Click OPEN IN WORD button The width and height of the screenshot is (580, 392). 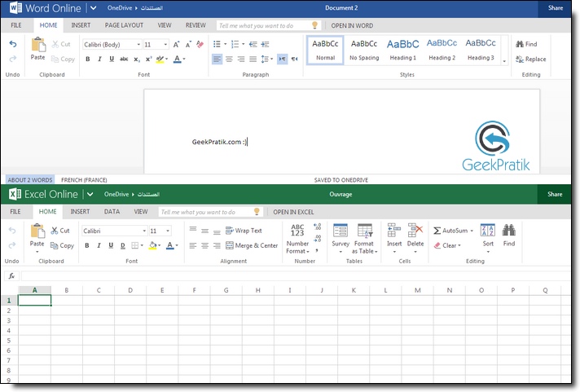pos(352,25)
